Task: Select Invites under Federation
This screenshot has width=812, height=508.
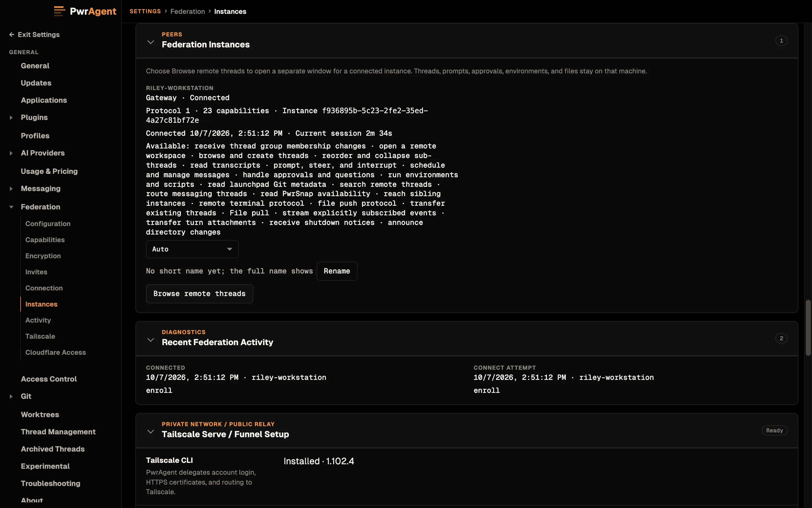Action: tap(36, 272)
